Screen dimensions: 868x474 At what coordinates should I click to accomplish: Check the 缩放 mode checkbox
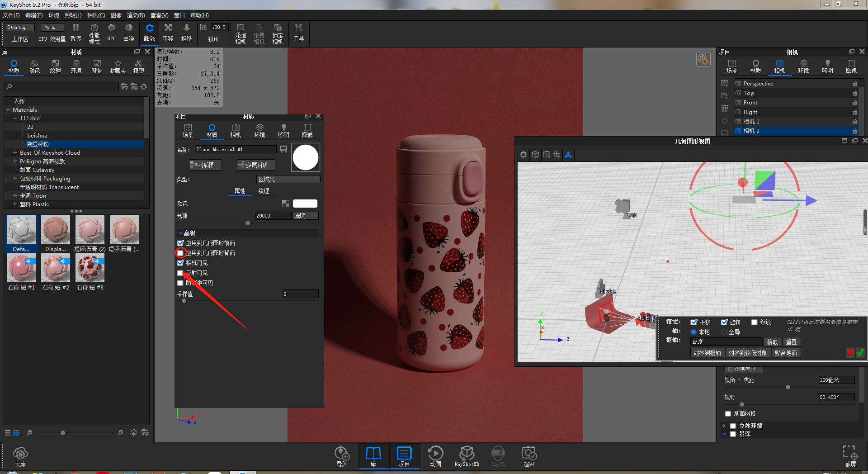coord(754,322)
